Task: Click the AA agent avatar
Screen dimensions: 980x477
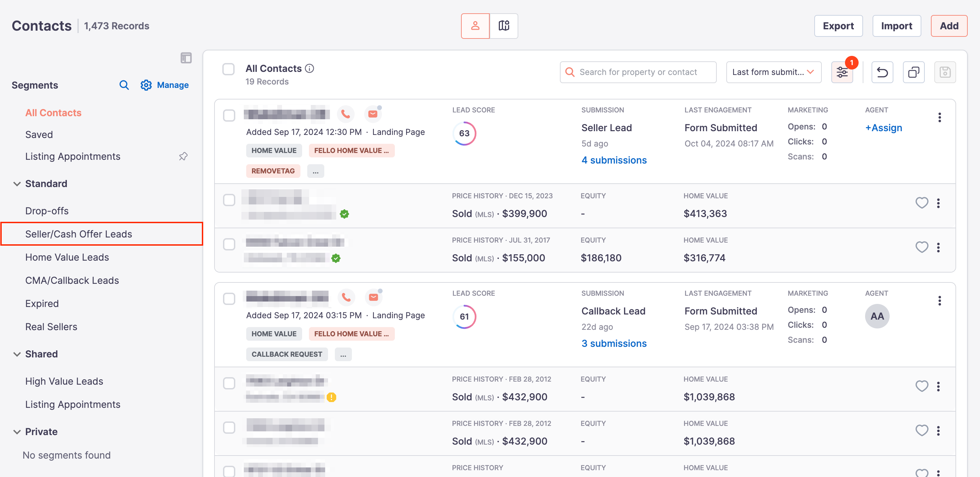Action: [x=877, y=316]
